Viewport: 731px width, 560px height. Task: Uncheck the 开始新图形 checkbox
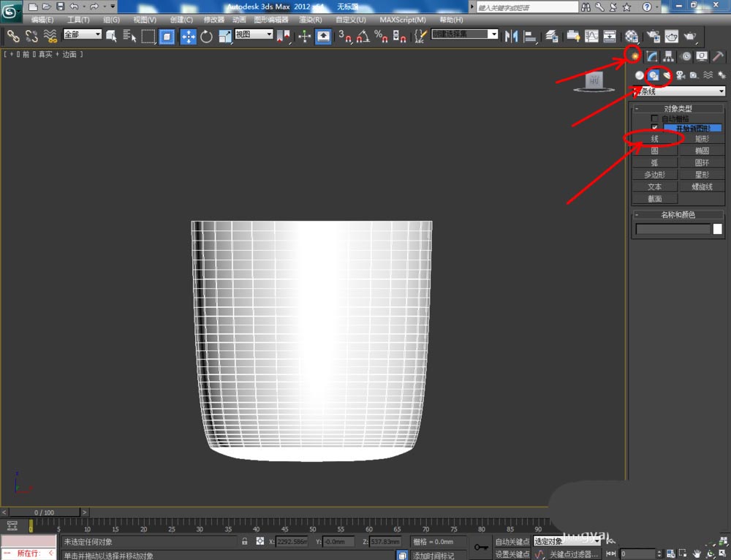pyautogui.click(x=655, y=128)
